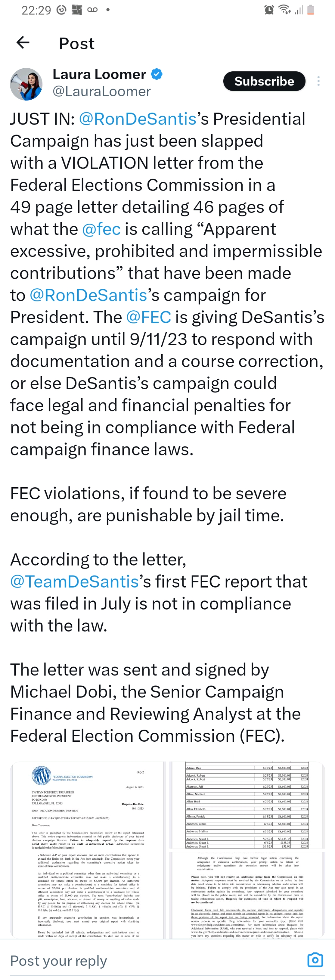The image size is (335, 980).
Task: Open the @LauraLoomer handle link
Action: pos(102,91)
